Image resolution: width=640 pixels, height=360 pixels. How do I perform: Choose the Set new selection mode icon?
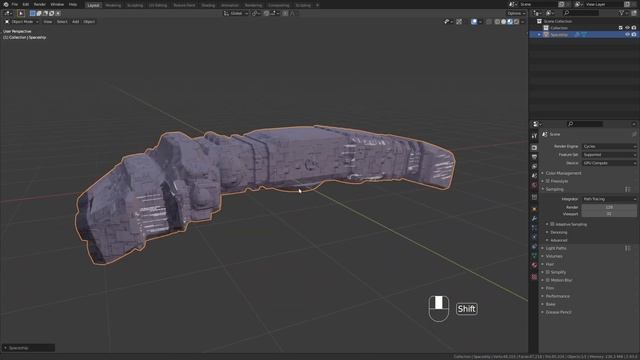[x=33, y=13]
